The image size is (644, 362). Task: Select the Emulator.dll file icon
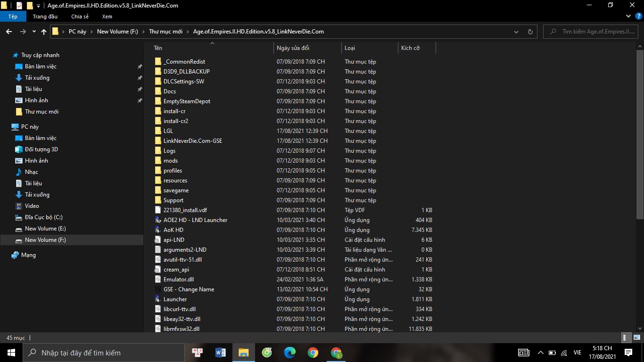pyautogui.click(x=158, y=280)
